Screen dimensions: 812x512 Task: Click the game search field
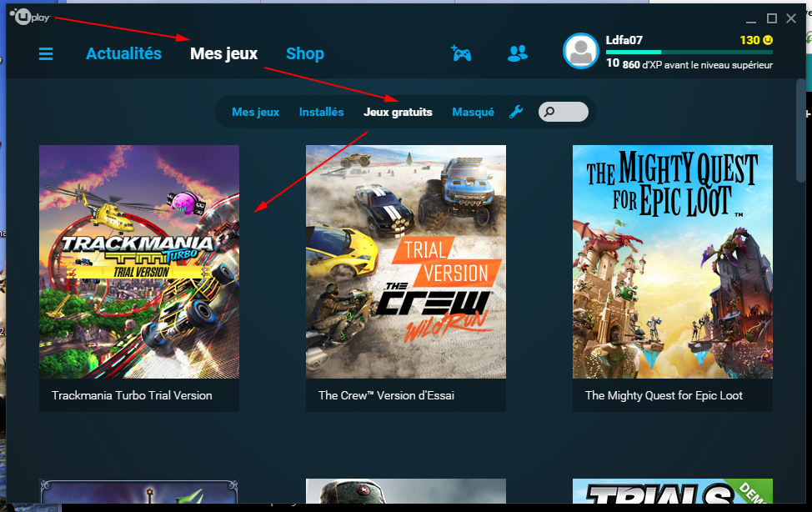[x=564, y=112]
